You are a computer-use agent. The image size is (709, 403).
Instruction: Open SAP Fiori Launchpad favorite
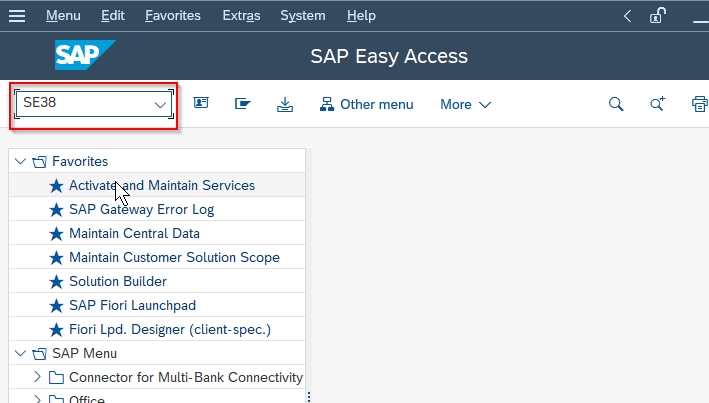tap(132, 305)
